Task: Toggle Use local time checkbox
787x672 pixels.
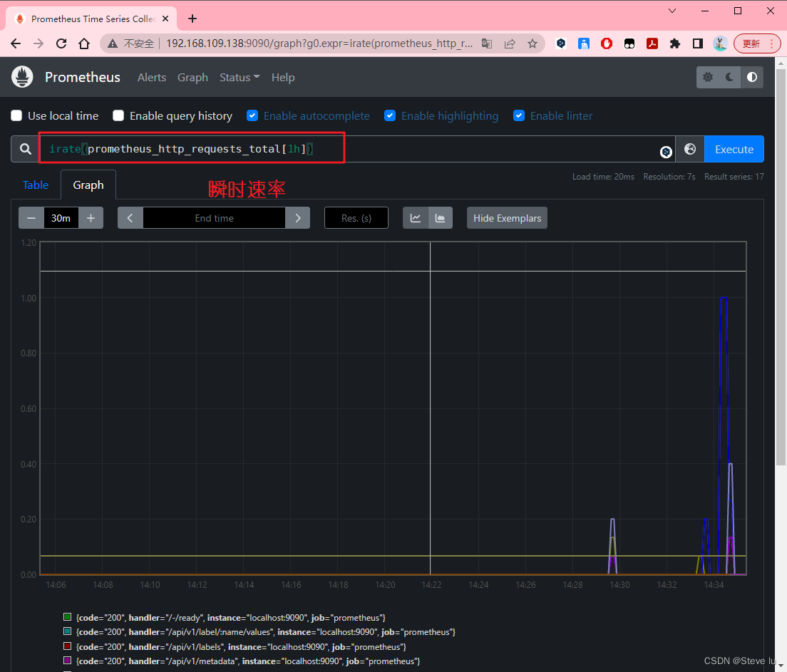Action: [x=16, y=116]
